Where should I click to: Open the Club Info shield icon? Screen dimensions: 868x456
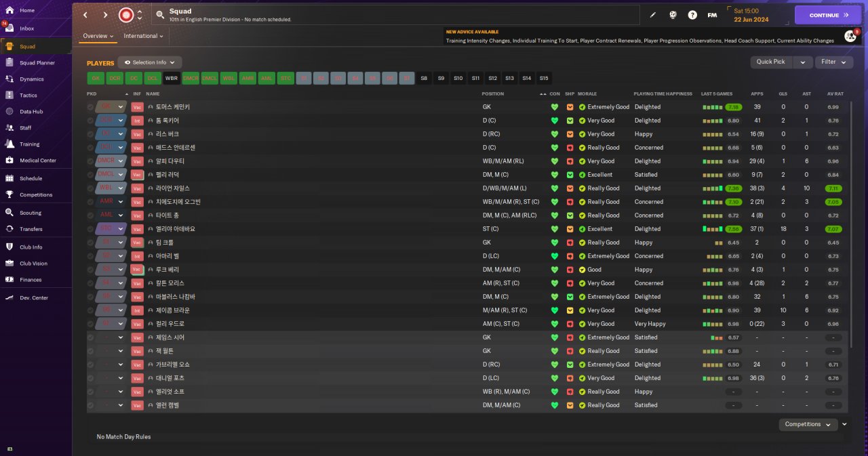click(x=9, y=247)
